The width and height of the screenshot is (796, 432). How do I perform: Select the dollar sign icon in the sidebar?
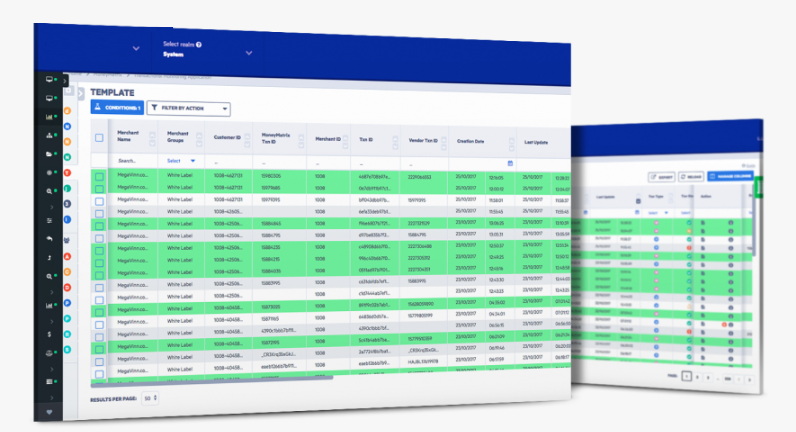click(48, 333)
